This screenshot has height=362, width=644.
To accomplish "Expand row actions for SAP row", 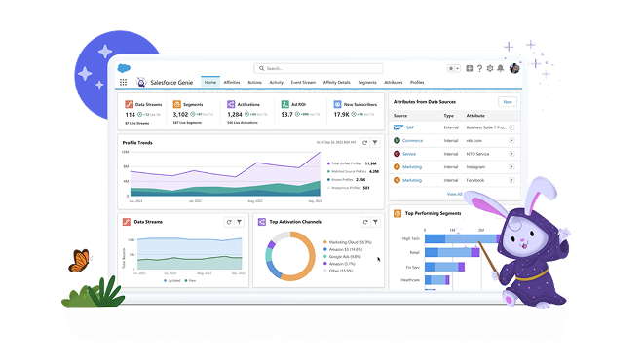I will pyautogui.click(x=511, y=127).
